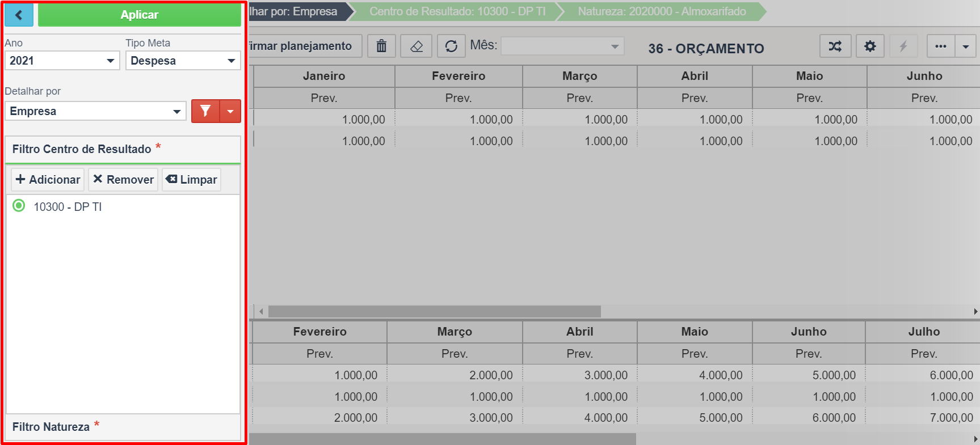Open the three-dots more options button
Viewport: 980px width, 445px height.
click(940, 46)
